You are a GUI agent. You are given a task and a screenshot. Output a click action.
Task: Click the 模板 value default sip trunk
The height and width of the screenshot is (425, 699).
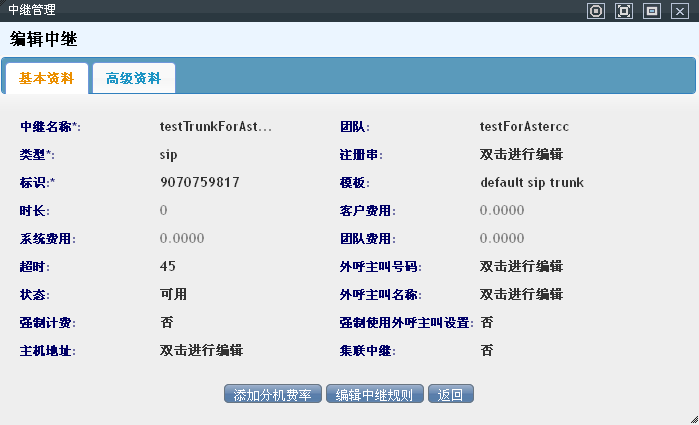[x=531, y=183]
